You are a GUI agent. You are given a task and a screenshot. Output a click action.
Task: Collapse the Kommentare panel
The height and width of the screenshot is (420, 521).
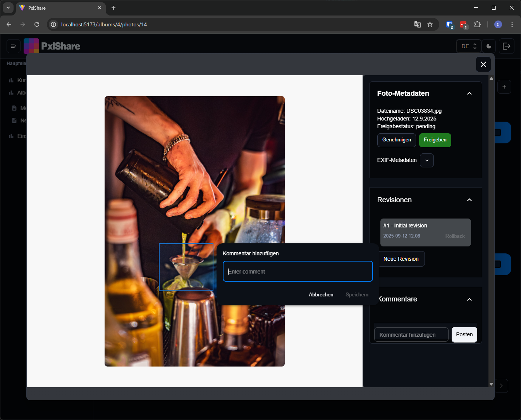click(469, 300)
